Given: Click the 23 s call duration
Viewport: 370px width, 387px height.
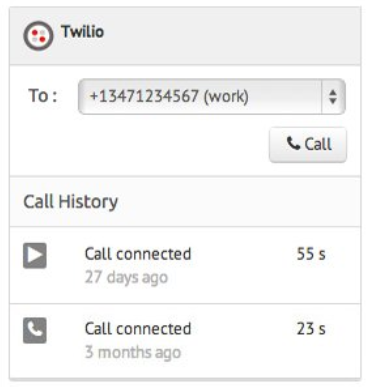Looking at the screenshot, I should [311, 329].
